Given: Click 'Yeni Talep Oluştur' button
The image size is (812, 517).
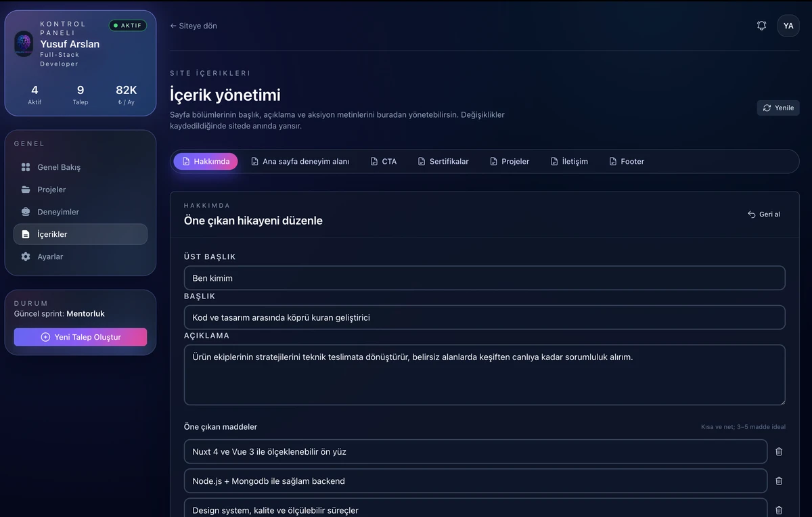Looking at the screenshot, I should [x=81, y=337].
